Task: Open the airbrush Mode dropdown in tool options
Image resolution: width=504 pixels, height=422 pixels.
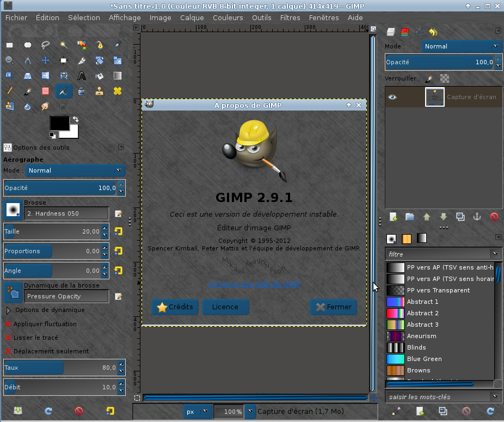Action: pyautogui.click(x=75, y=170)
